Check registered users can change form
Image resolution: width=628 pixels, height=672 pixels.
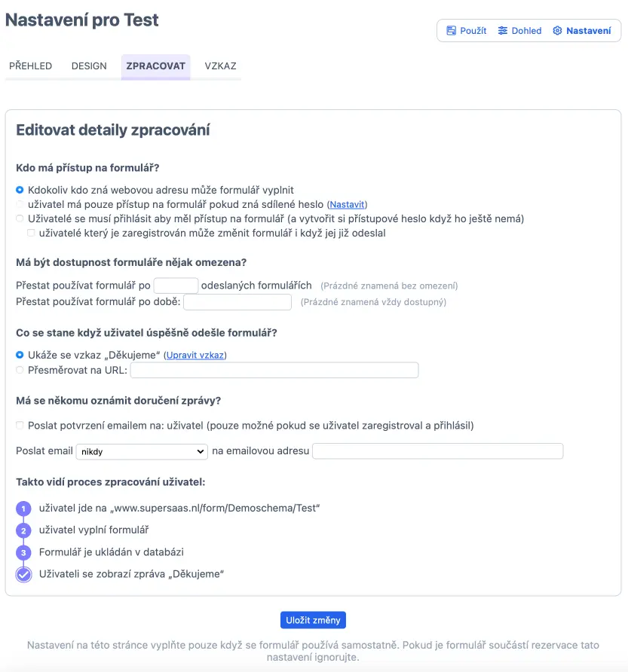[x=31, y=233]
